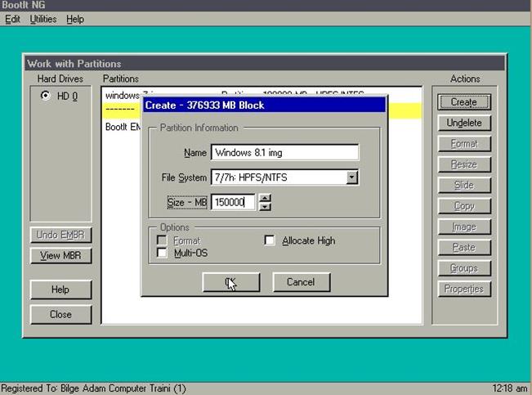Click the Image action button

click(464, 227)
